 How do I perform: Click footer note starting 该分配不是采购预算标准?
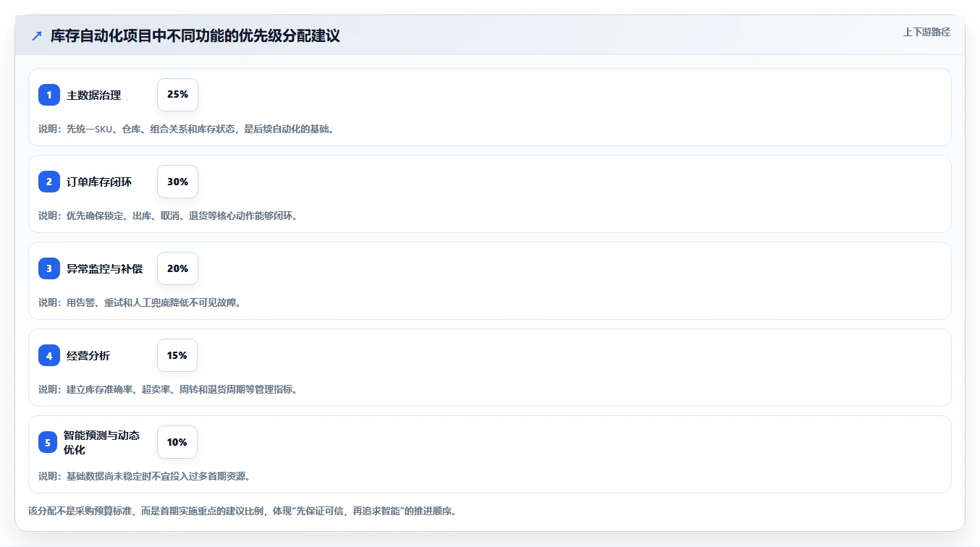pyautogui.click(x=242, y=511)
